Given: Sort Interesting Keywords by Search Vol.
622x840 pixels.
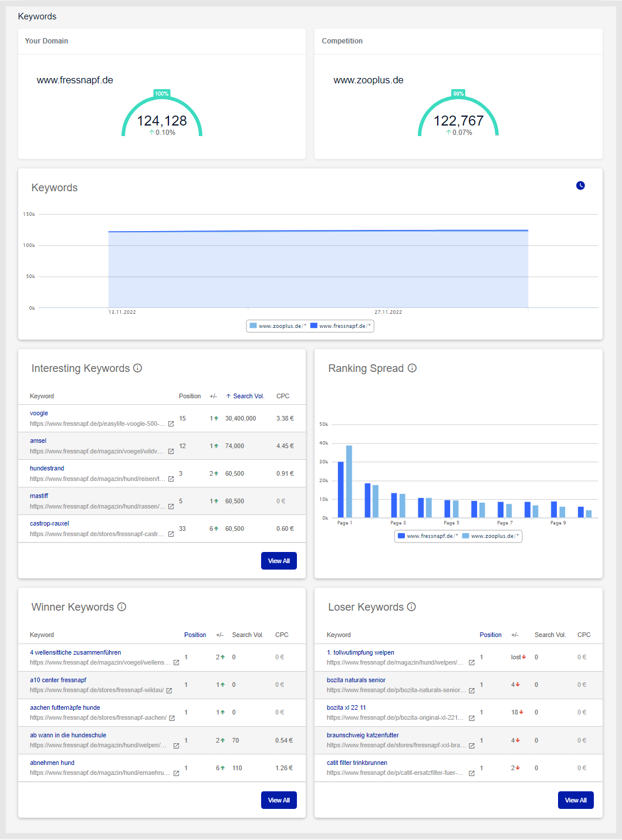Looking at the screenshot, I should [245, 396].
